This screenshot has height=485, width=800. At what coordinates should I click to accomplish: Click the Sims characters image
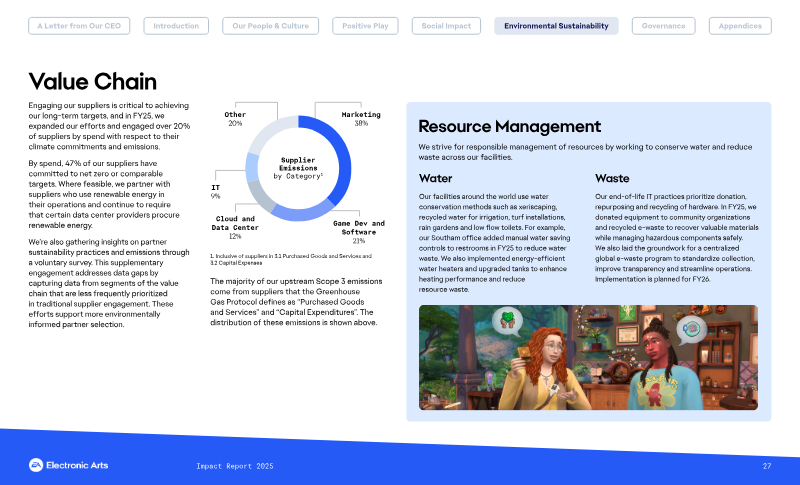point(588,358)
